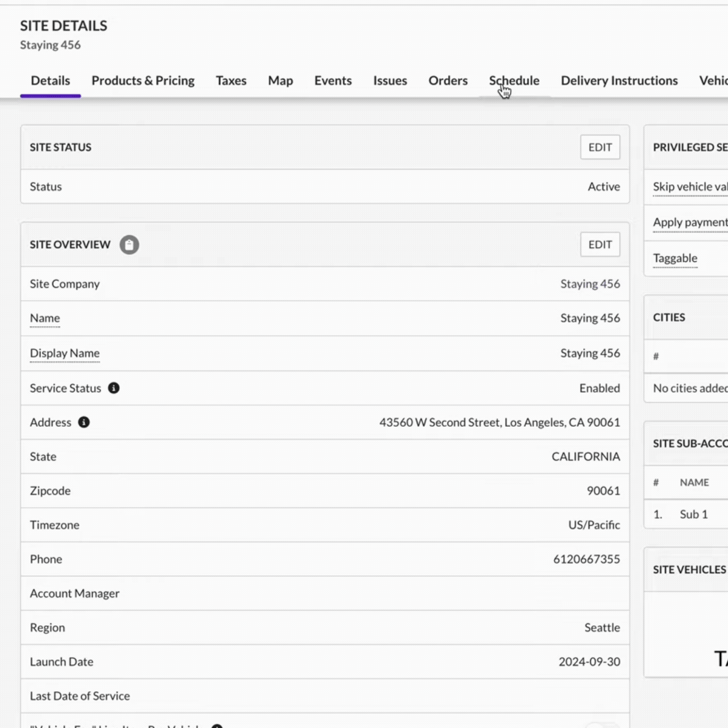View the Issues tab

(x=390, y=80)
